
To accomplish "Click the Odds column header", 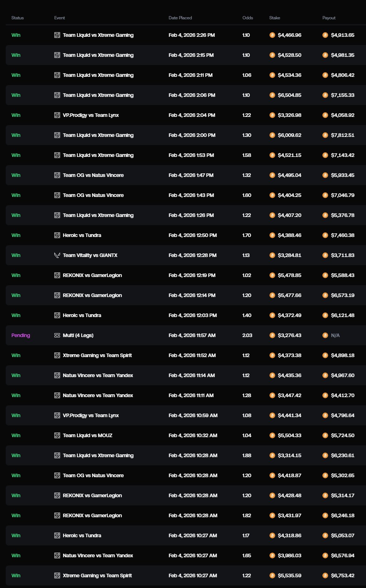I will tap(248, 18).
